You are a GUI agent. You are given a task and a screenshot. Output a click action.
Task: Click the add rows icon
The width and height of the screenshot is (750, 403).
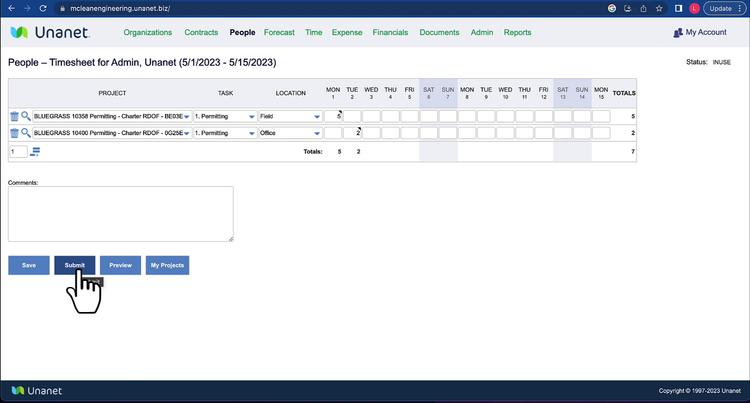[35, 152]
